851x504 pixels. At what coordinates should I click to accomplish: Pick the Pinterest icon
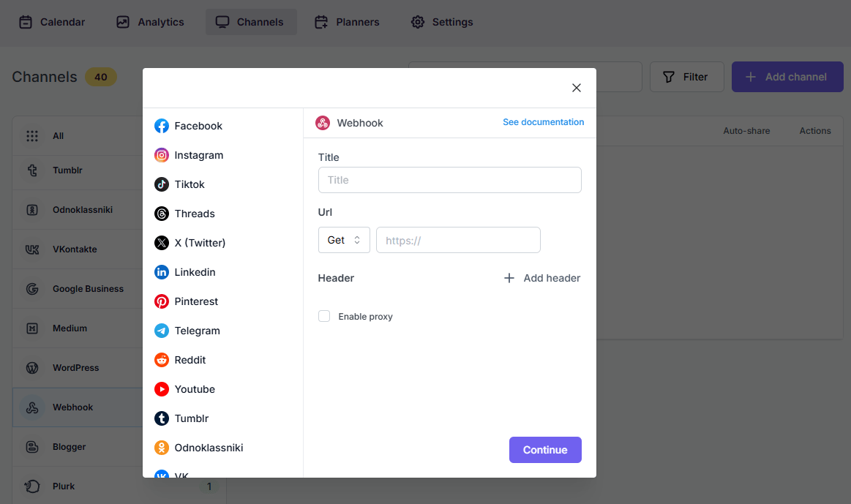pyautogui.click(x=161, y=301)
